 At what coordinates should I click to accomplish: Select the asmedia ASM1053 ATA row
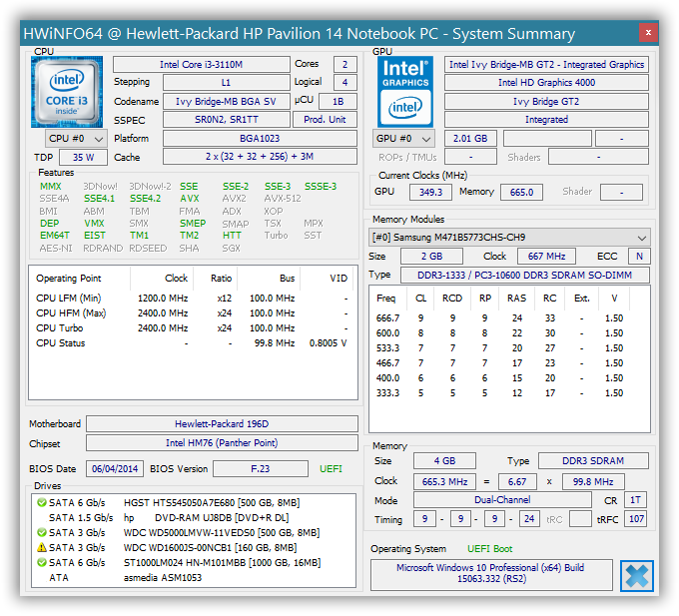pyautogui.click(x=193, y=577)
